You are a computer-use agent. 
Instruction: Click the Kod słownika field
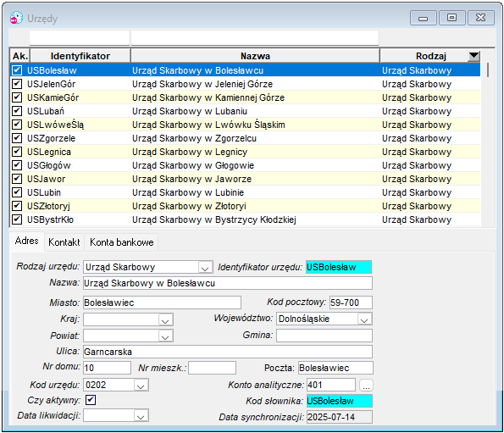[340, 401]
